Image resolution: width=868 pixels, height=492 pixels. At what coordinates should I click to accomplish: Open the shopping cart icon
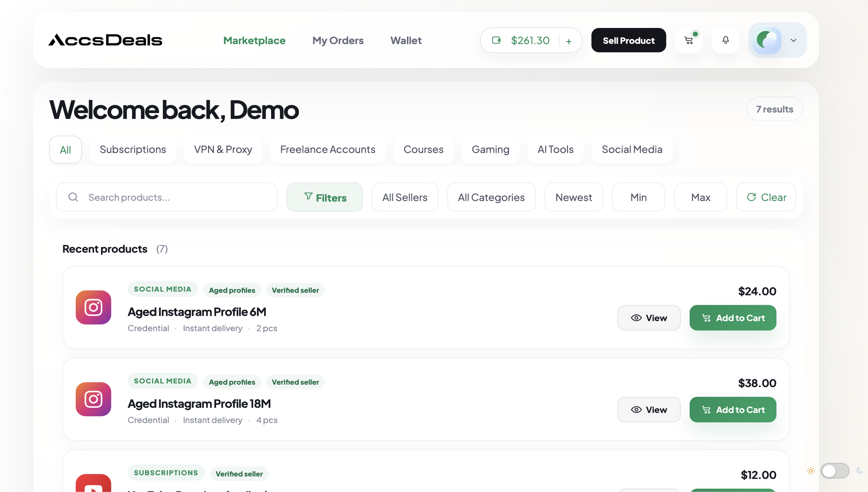pos(689,40)
